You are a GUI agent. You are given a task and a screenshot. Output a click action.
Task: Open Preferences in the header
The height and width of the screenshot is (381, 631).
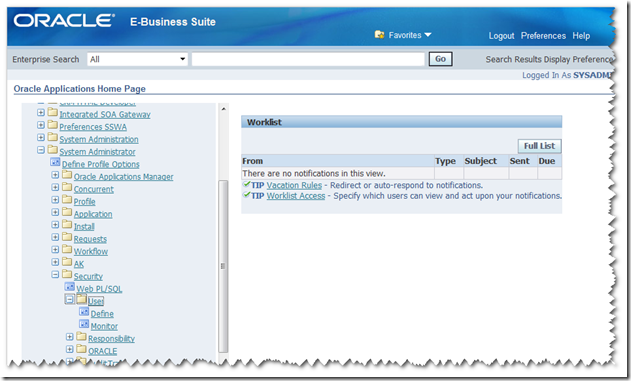[543, 36]
